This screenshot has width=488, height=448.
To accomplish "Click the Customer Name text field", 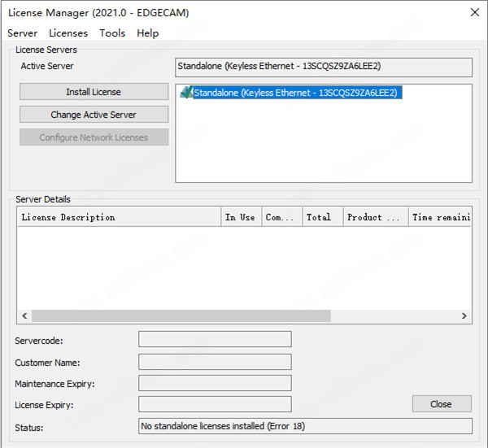I will (215, 361).
